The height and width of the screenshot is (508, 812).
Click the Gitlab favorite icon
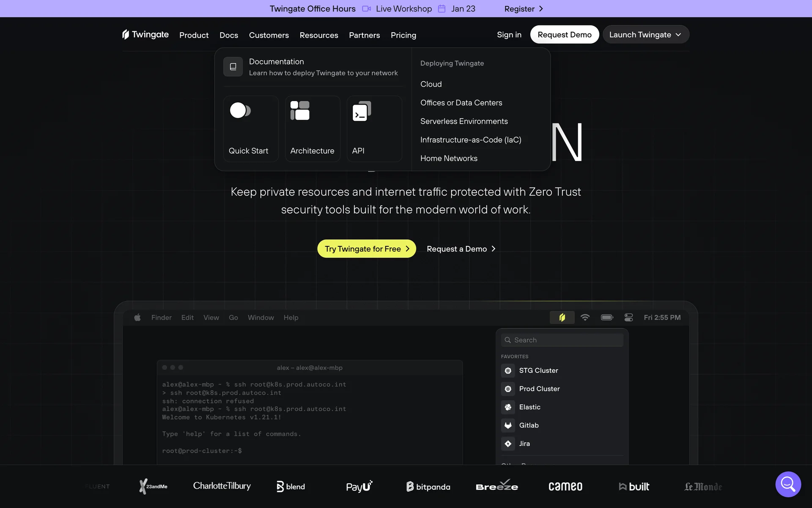point(508,425)
